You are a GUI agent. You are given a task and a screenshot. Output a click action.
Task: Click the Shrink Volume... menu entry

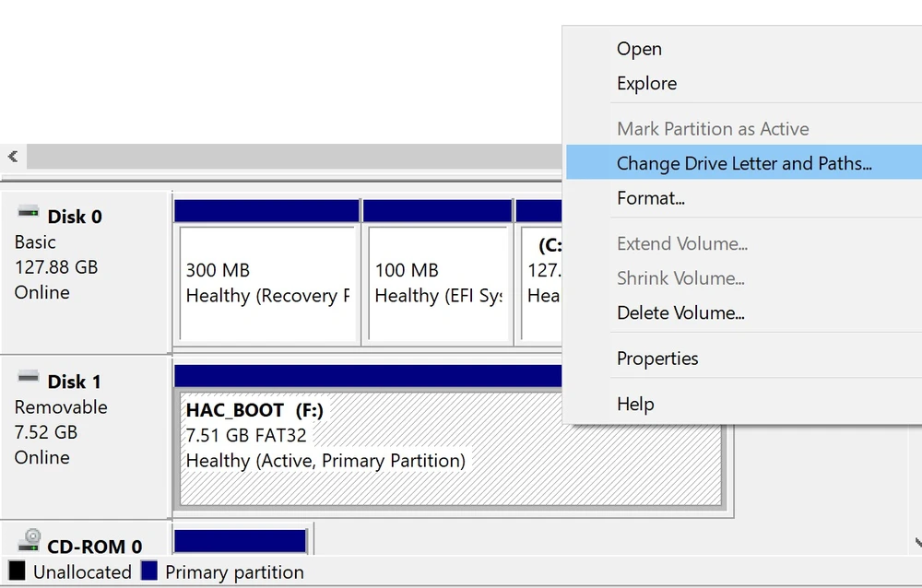[x=680, y=278]
